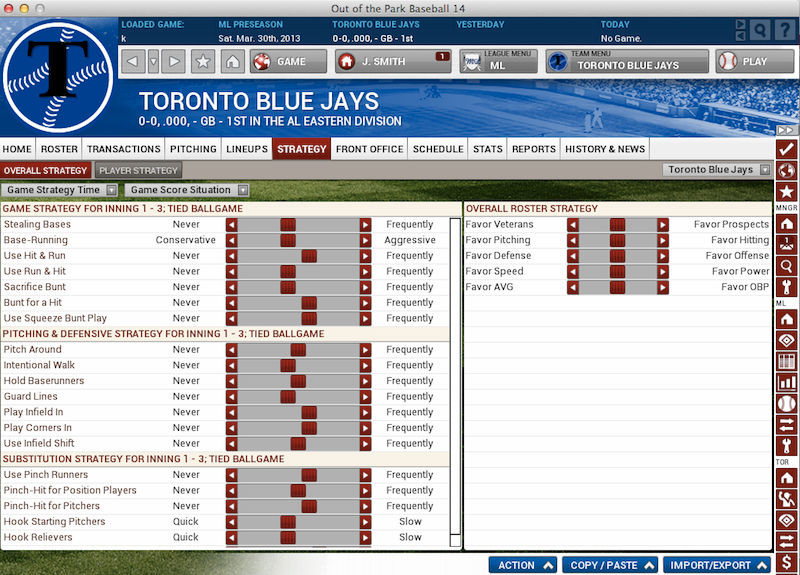Open the bar chart icon in the ML group
The height and width of the screenshot is (575, 800).
pyautogui.click(x=786, y=382)
